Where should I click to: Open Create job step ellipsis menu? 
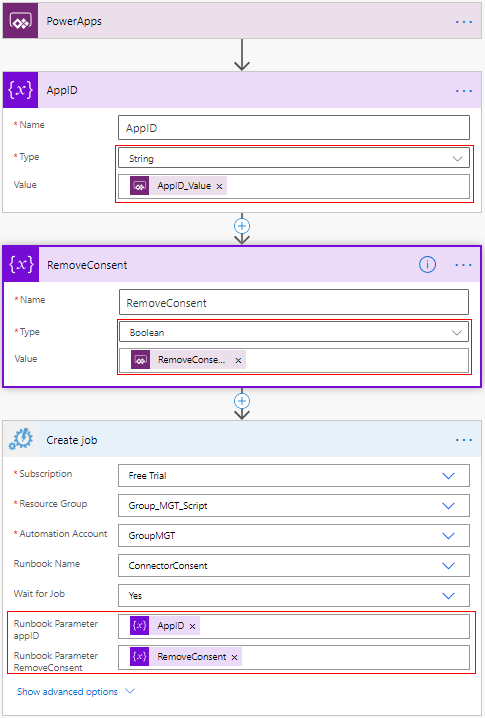(x=463, y=440)
